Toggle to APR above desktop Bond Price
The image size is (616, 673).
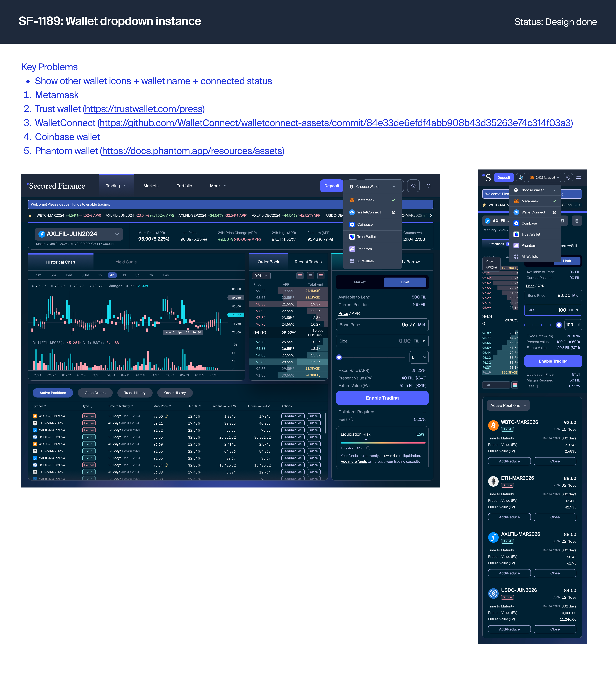click(x=356, y=313)
